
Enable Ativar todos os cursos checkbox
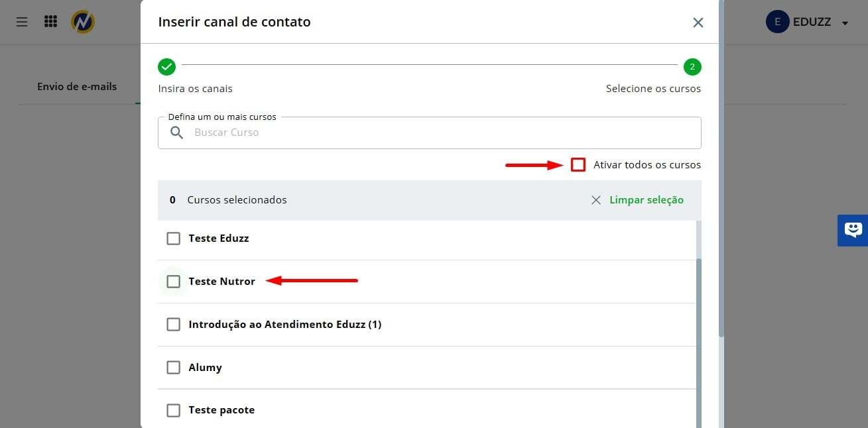[x=578, y=165]
